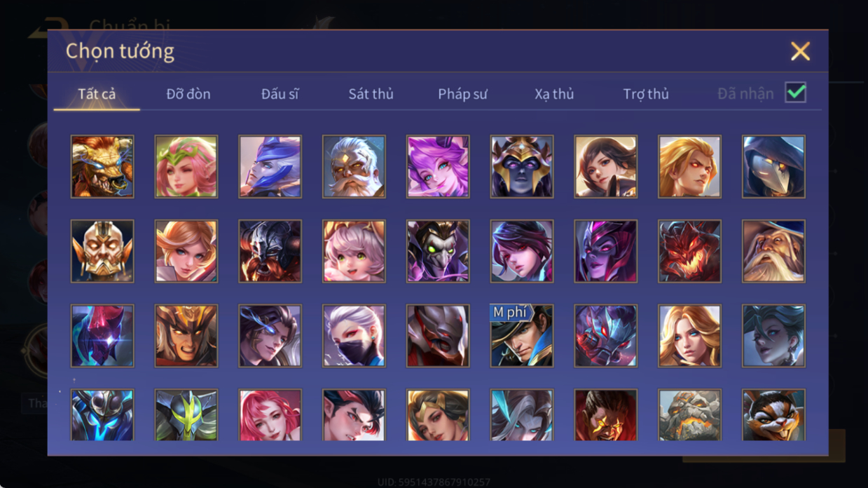Open the 'Đấu sĩ' tab

click(280, 94)
